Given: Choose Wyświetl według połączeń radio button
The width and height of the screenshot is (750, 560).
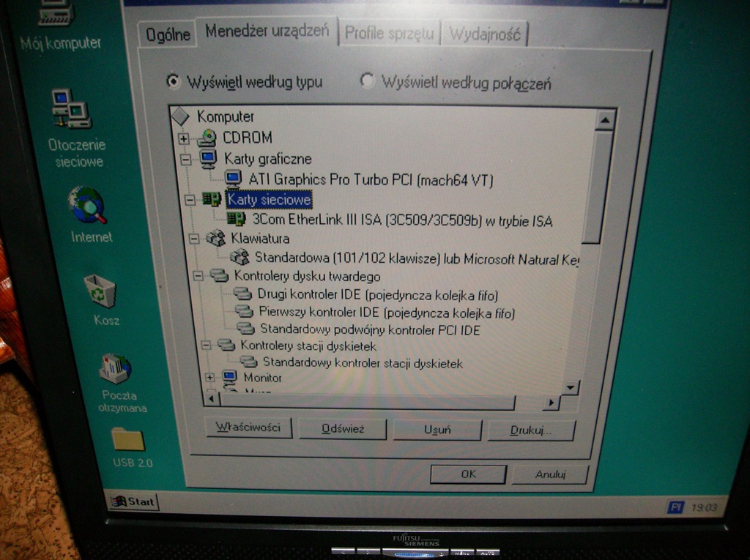Looking at the screenshot, I should (x=367, y=81).
